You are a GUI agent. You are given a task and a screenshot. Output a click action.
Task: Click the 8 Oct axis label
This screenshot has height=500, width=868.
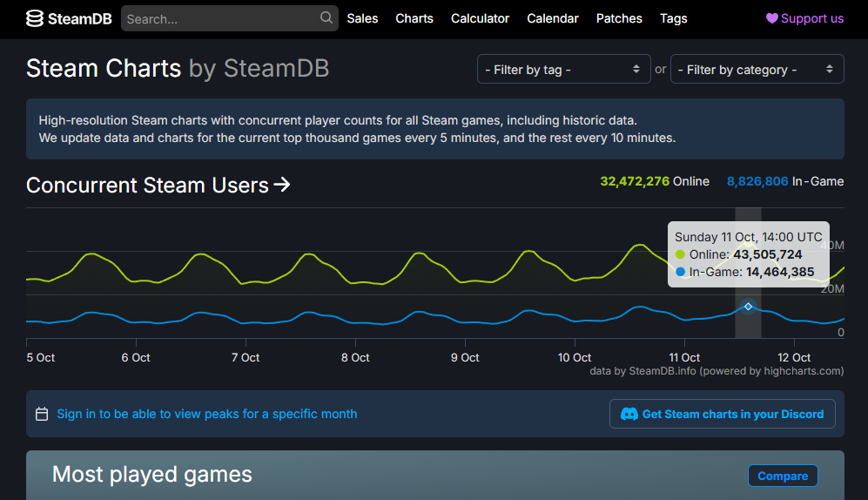point(355,358)
